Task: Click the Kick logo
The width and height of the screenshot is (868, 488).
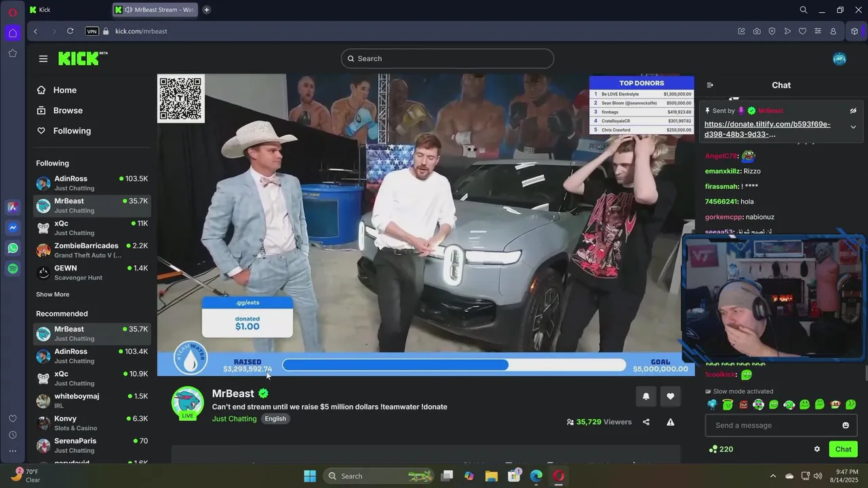Action: pyautogui.click(x=82, y=58)
